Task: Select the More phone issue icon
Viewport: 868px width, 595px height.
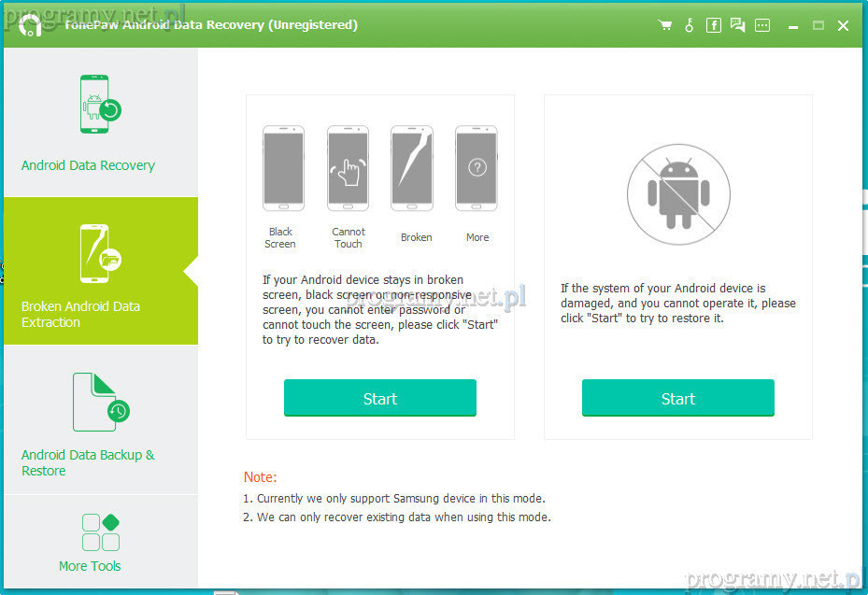Action: point(477,168)
